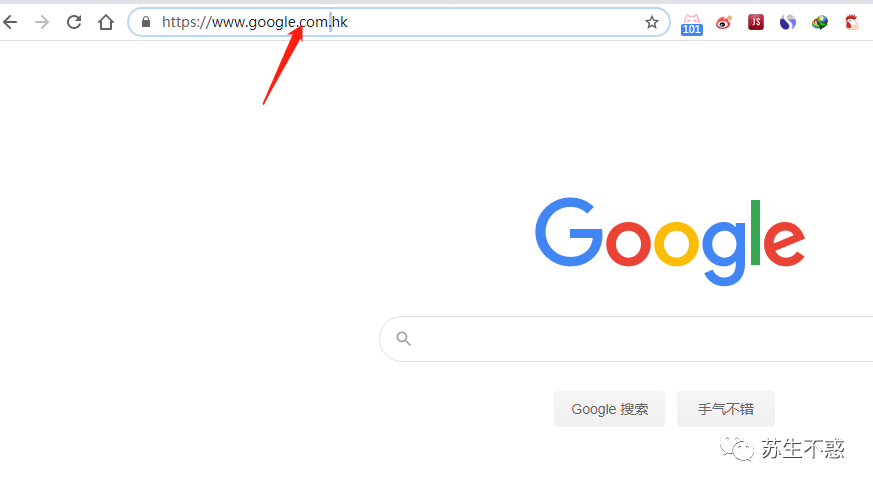873x487 pixels.
Task: Reload the current Google page
Action: 74,22
